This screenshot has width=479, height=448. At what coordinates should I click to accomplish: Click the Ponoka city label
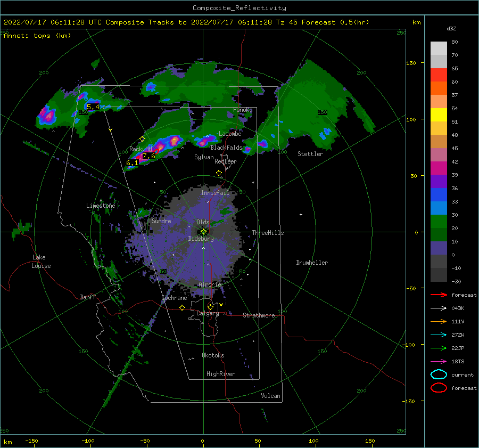click(243, 110)
